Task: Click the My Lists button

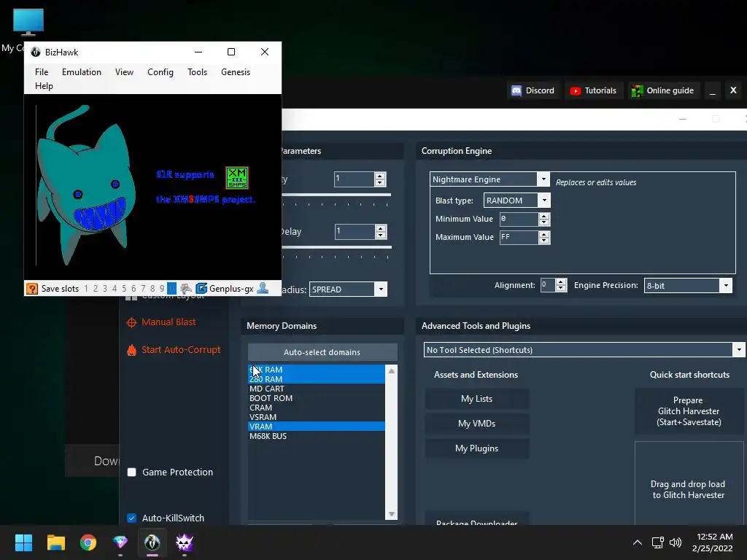Action: [476, 399]
